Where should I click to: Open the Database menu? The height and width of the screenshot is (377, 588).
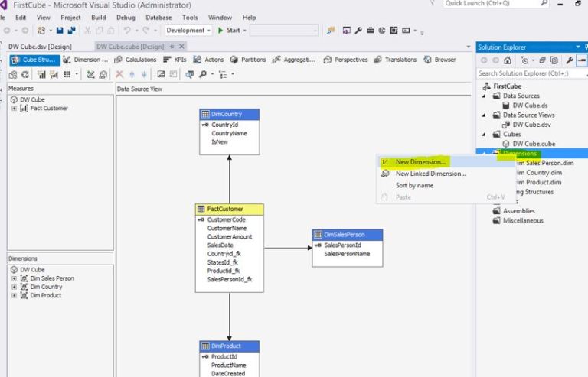(x=158, y=18)
